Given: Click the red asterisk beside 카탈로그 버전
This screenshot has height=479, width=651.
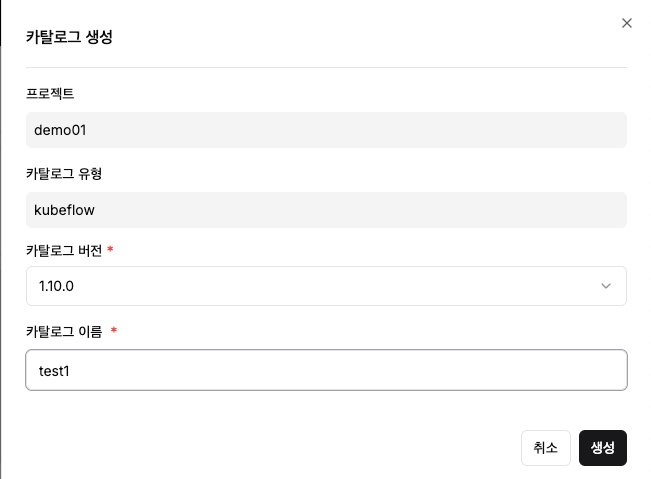Looking at the screenshot, I should [x=110, y=249].
